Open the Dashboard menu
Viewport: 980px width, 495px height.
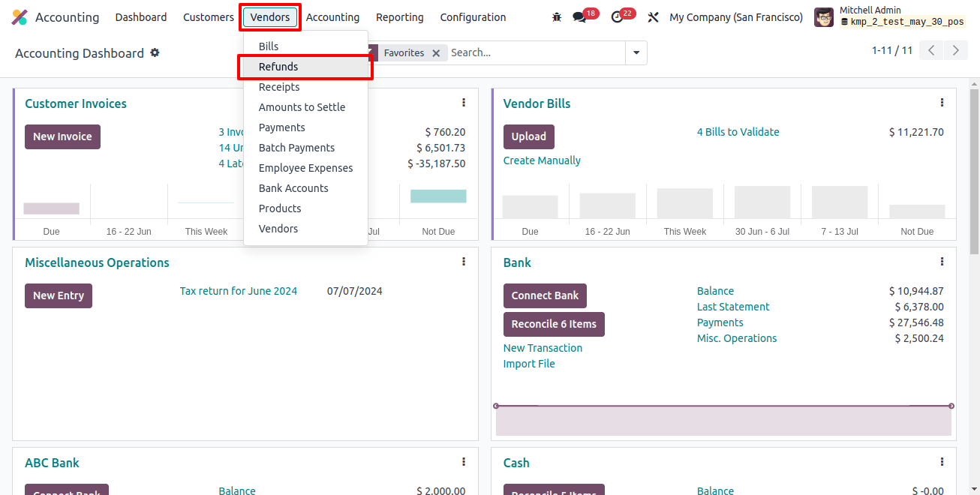coord(141,17)
